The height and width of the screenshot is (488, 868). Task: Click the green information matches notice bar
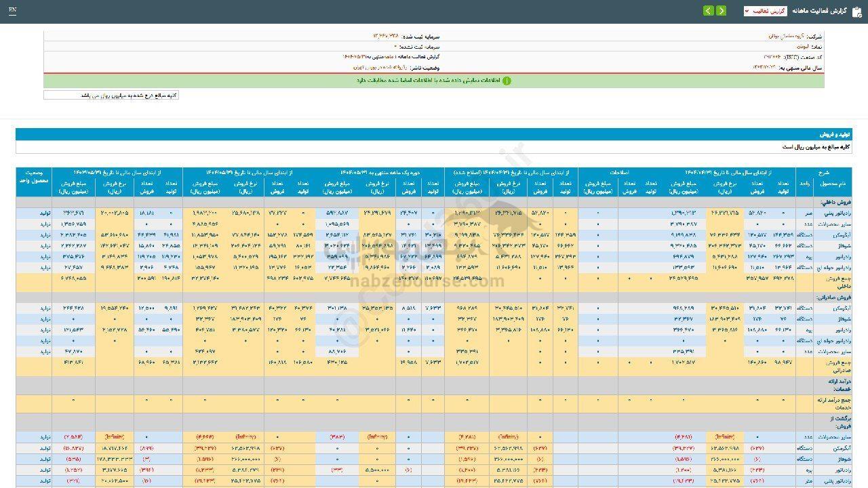pos(434,81)
